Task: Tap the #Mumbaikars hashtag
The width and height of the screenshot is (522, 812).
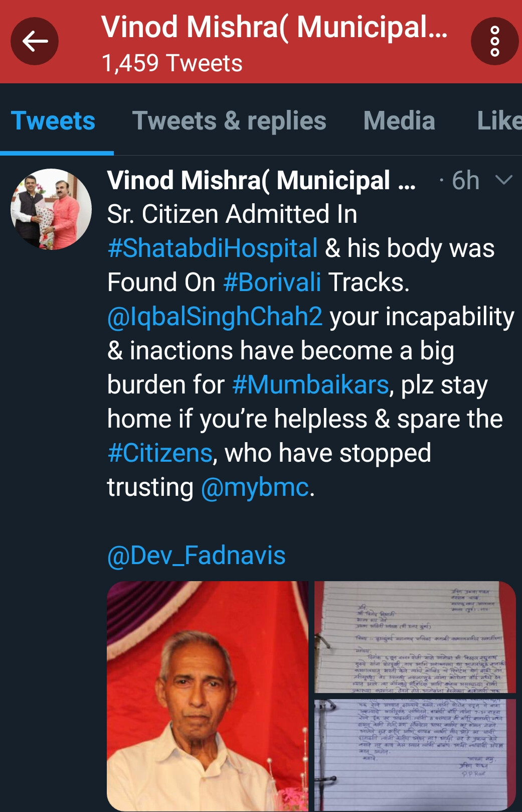Action: [311, 385]
